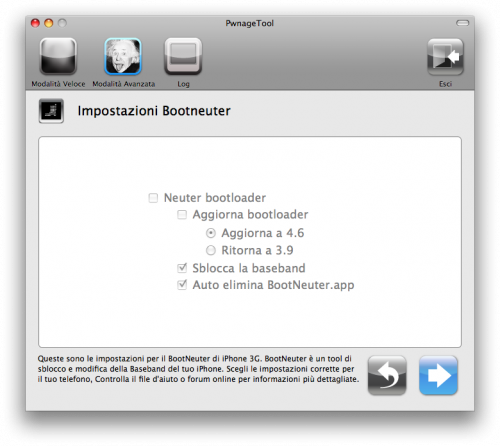This screenshot has width=500, height=446.
Task: Click the Modalità Avanzata label
Action: [124, 84]
